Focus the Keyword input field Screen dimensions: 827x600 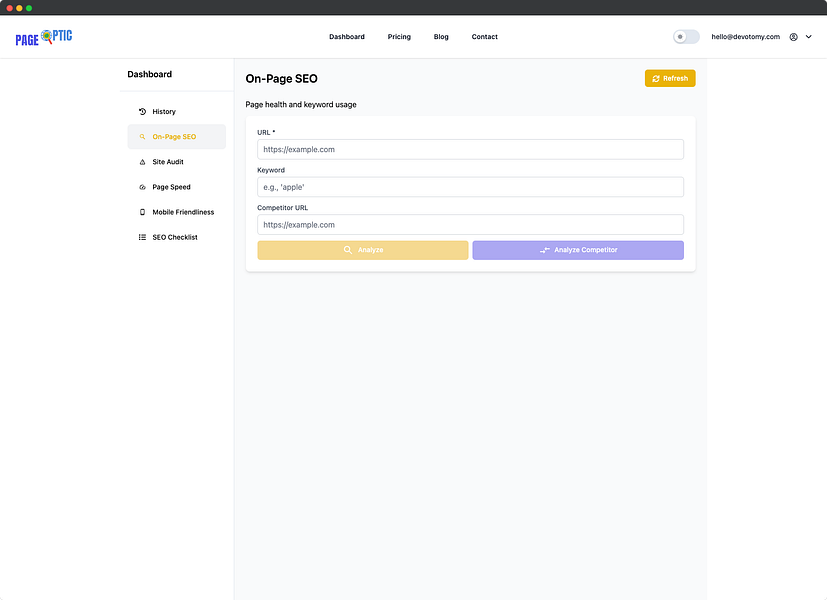470,187
